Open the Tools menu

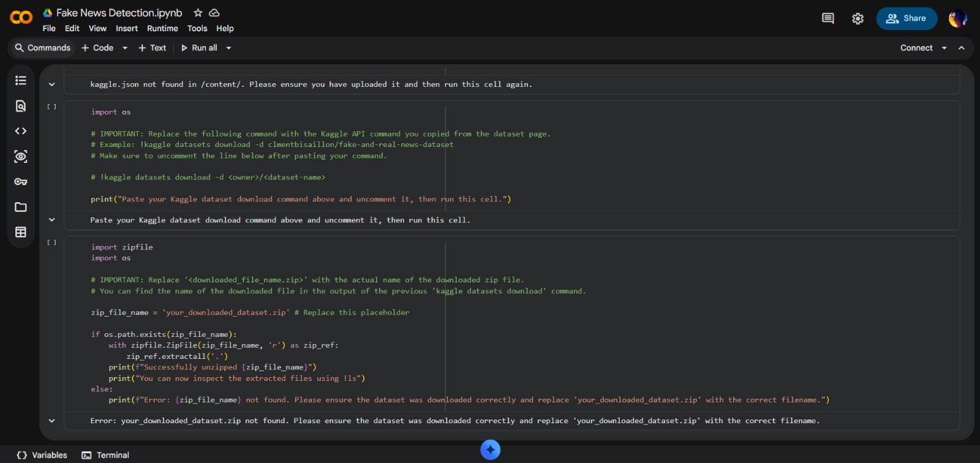(x=197, y=28)
